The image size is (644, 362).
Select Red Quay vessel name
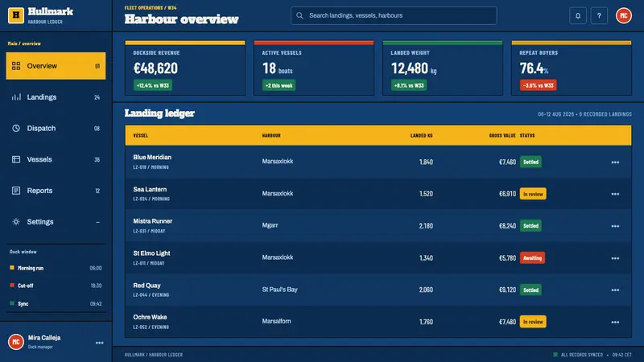(x=147, y=286)
